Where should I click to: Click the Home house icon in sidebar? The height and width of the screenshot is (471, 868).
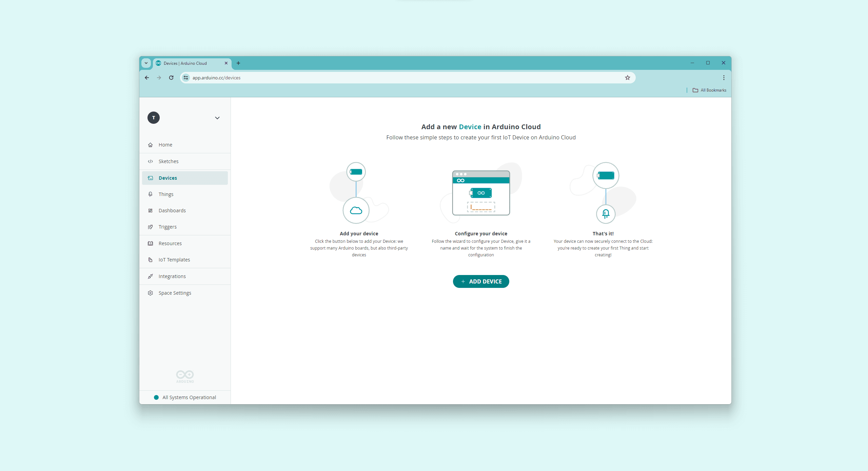point(150,145)
